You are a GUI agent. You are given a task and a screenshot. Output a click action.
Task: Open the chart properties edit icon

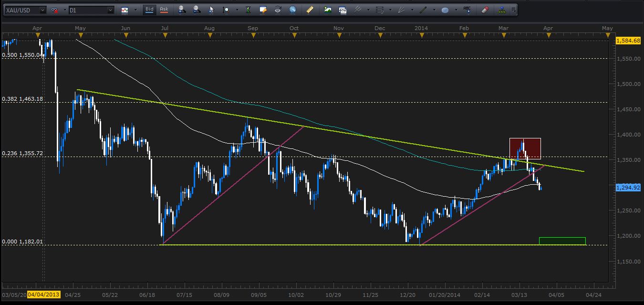pyautogui.click(x=263, y=10)
